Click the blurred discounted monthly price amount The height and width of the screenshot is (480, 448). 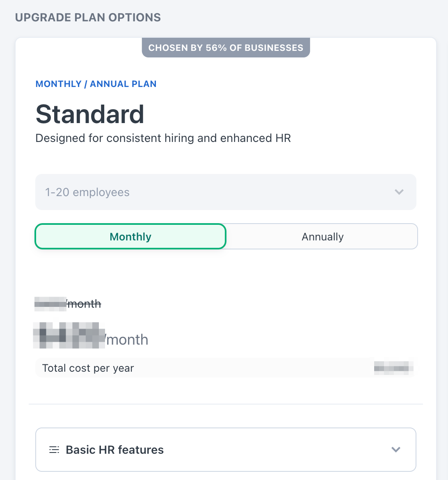[69, 336]
